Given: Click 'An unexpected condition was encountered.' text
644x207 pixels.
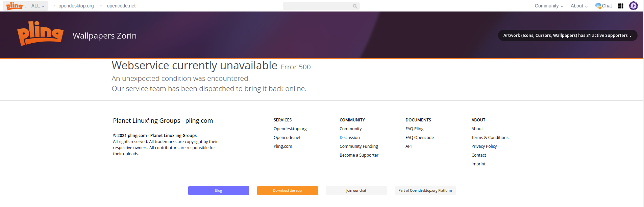Looking at the screenshot, I should (181, 78).
